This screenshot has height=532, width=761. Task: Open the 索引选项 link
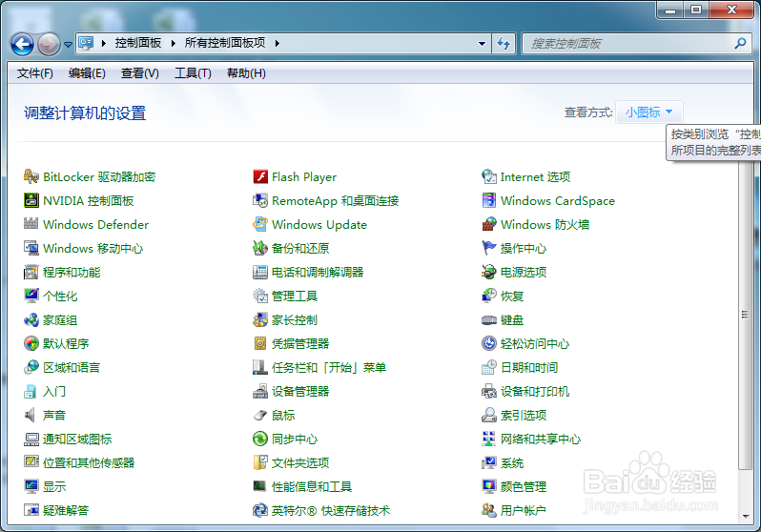click(x=524, y=415)
